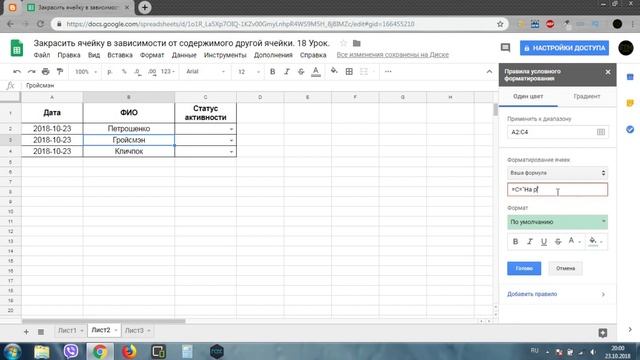The image size is (640, 360).
Task: Open the Данные menu
Action: coord(184,55)
